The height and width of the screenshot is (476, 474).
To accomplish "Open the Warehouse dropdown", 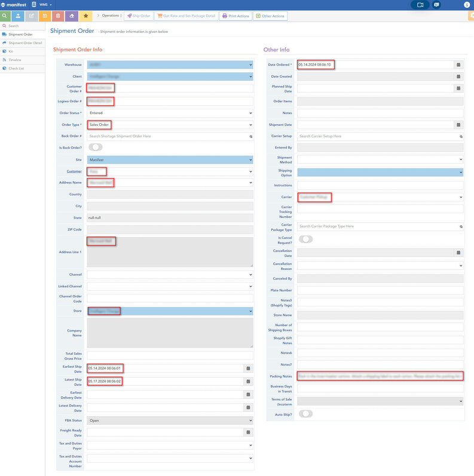I will [170, 65].
